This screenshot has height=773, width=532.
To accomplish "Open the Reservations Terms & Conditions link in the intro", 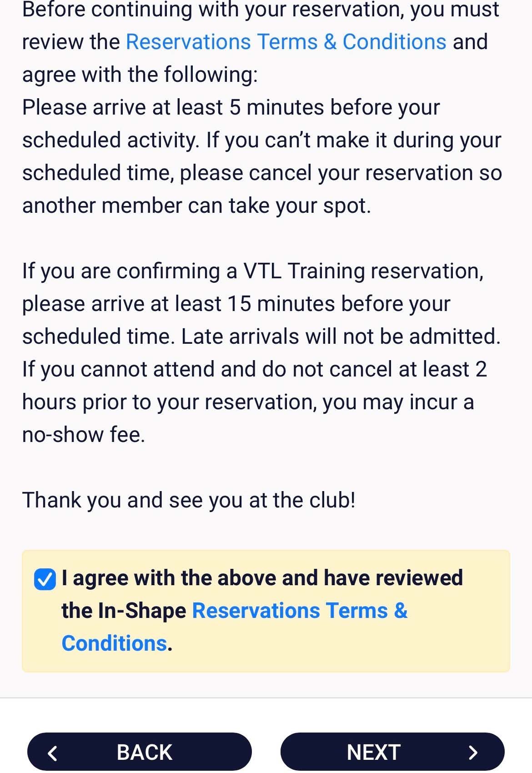I will [x=286, y=42].
